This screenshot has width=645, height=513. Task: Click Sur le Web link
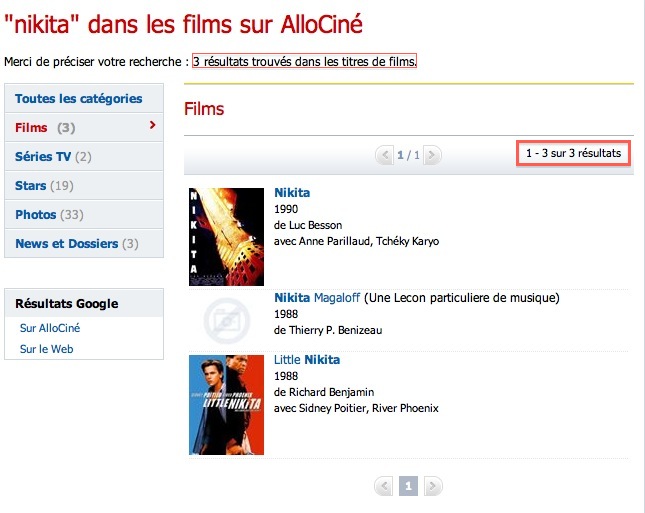(47, 349)
